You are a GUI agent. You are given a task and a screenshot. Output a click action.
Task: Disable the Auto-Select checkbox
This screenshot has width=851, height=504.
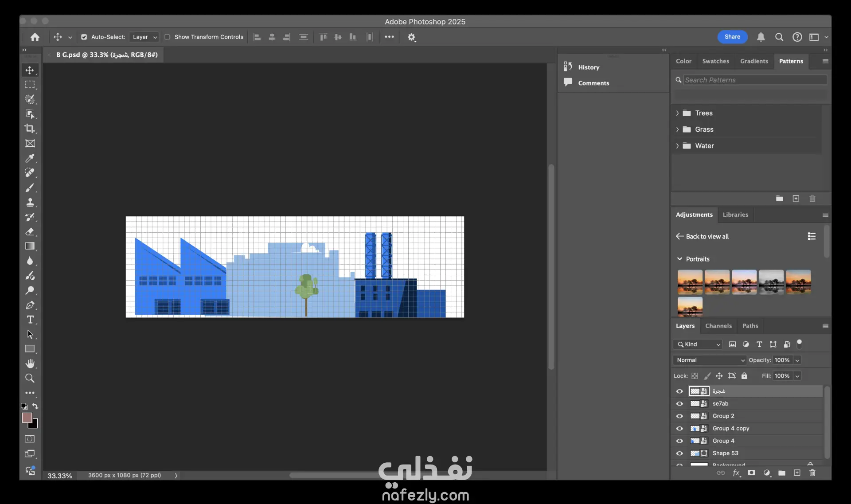coord(84,37)
